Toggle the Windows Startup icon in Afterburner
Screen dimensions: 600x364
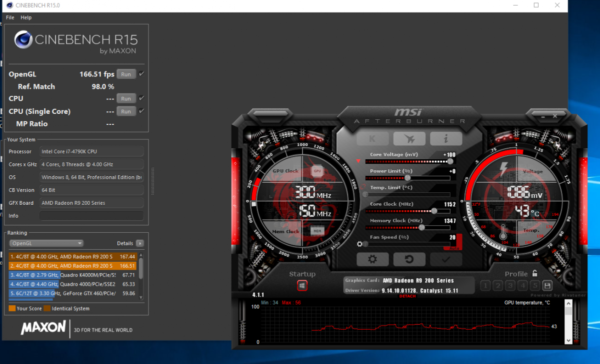click(302, 286)
